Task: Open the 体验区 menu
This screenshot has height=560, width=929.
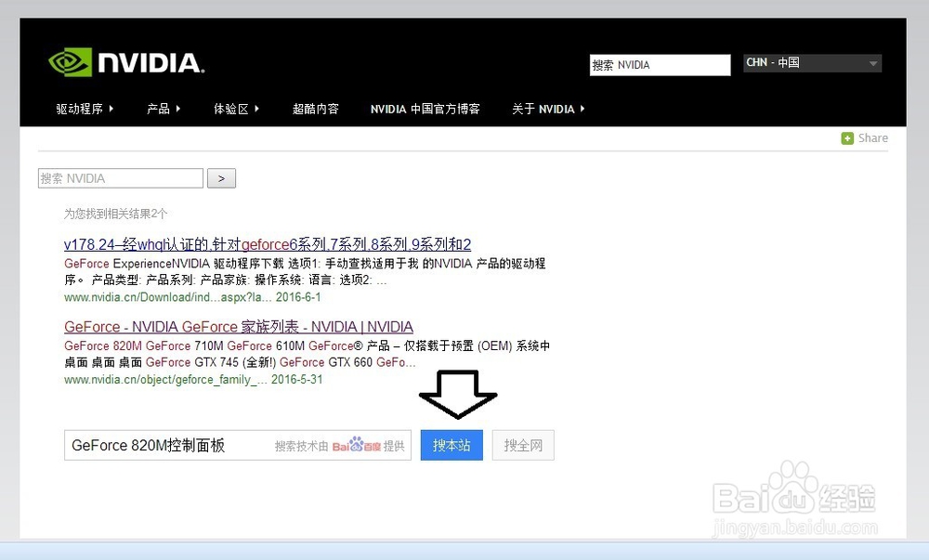Action: 236,109
